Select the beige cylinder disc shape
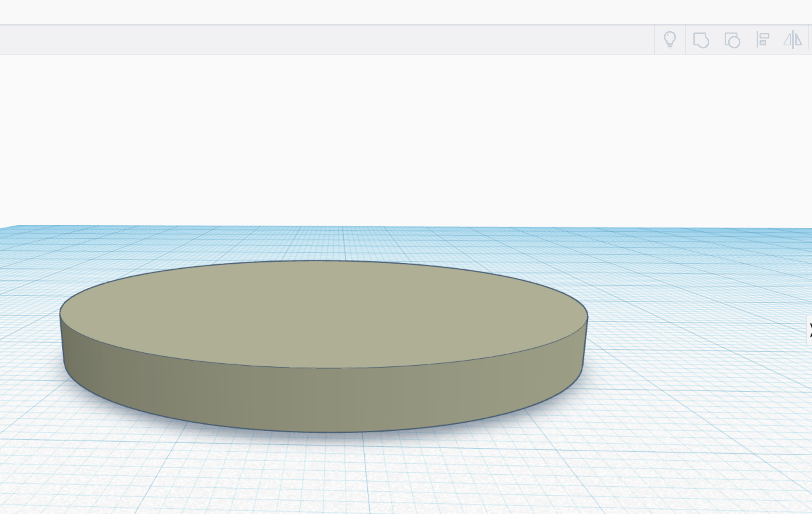The width and height of the screenshot is (812, 514). point(324,346)
